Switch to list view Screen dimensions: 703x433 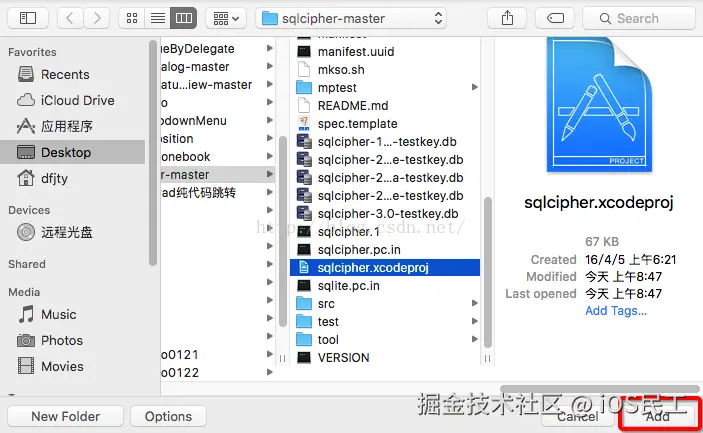158,18
